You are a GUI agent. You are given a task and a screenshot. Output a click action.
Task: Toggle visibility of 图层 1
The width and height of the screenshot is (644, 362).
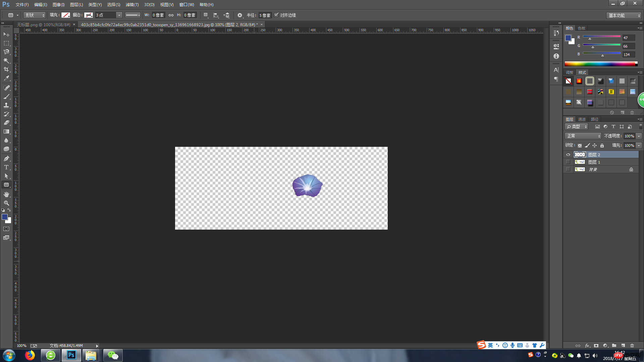click(x=568, y=162)
